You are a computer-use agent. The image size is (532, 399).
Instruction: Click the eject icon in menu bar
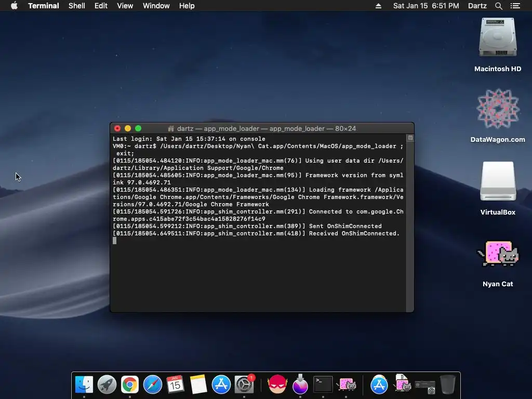pyautogui.click(x=378, y=6)
